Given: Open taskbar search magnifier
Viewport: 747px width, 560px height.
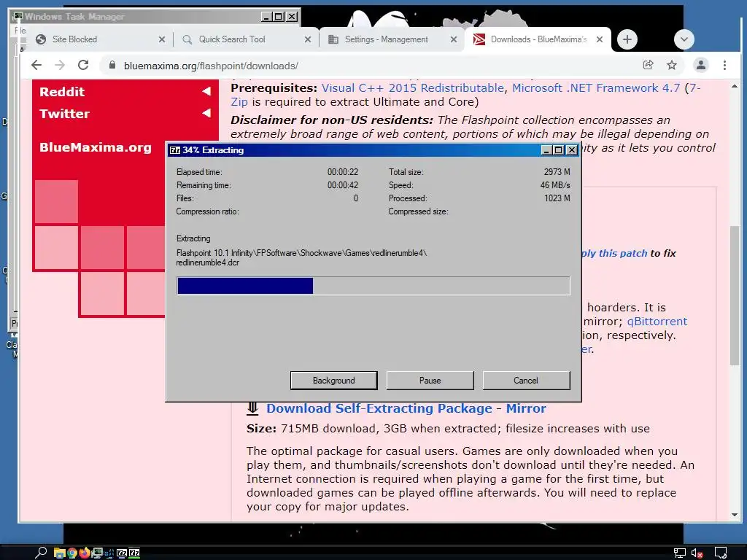Looking at the screenshot, I should coord(41,553).
